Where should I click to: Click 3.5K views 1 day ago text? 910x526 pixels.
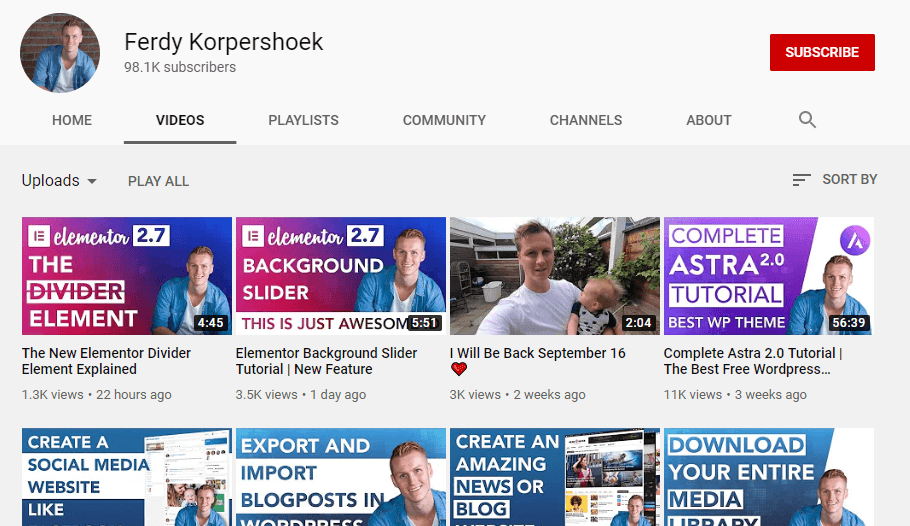(x=301, y=395)
